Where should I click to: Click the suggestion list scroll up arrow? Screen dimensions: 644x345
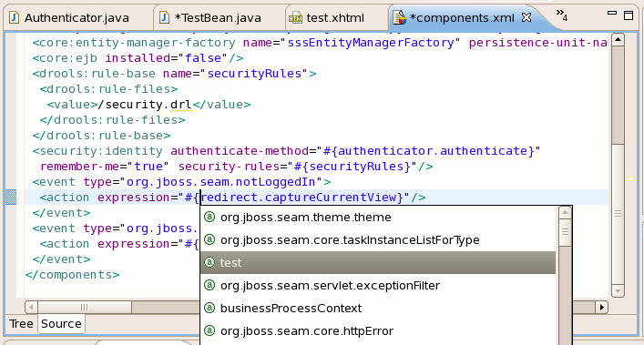click(x=565, y=212)
